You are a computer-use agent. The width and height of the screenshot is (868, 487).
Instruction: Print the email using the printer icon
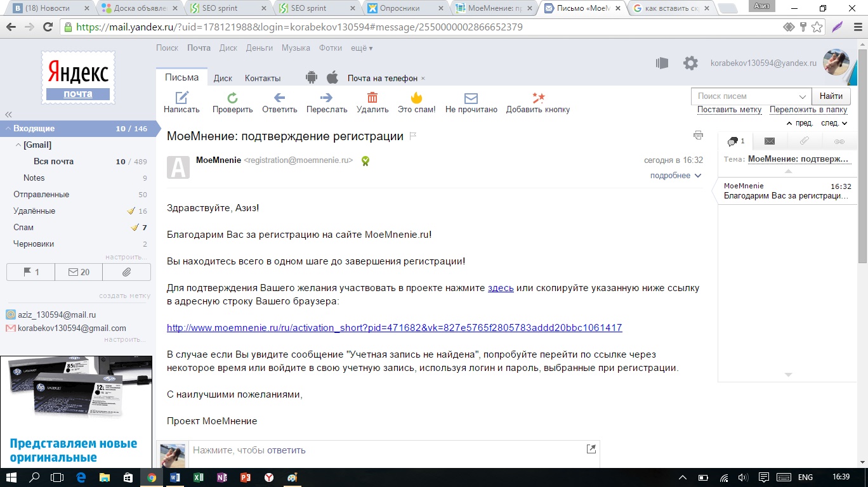coord(698,135)
